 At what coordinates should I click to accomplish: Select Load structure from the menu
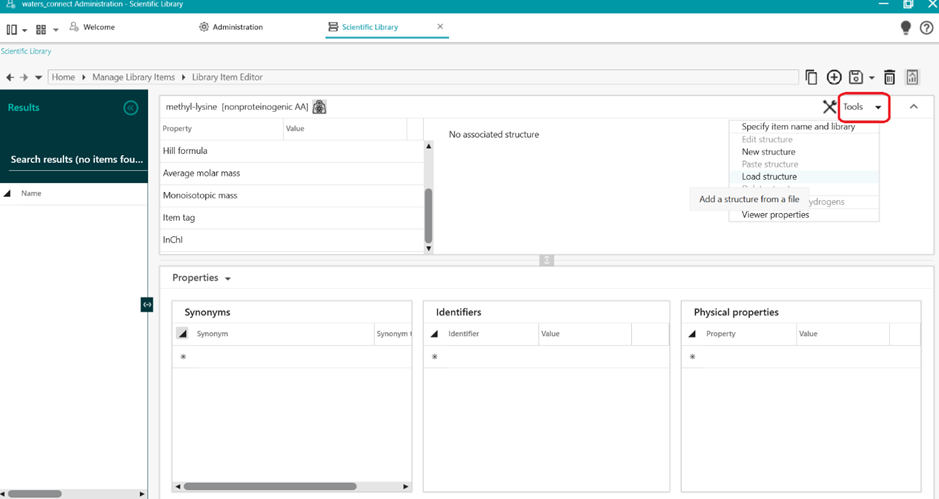click(769, 177)
